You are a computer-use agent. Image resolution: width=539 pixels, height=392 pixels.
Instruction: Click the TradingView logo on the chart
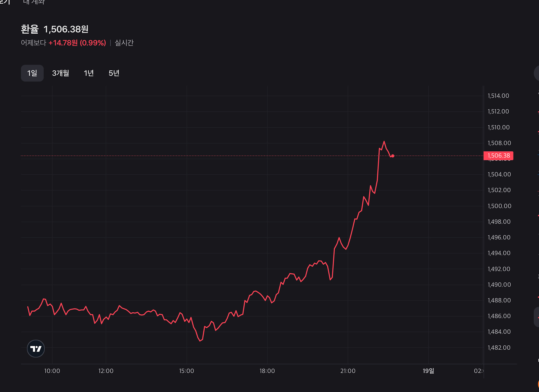36,349
